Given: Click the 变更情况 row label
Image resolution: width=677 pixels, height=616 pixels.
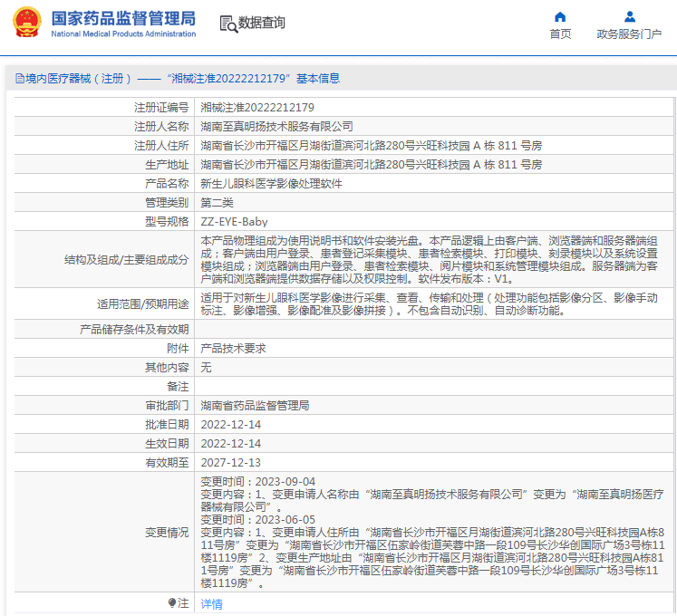Looking at the screenshot, I should [167, 533].
